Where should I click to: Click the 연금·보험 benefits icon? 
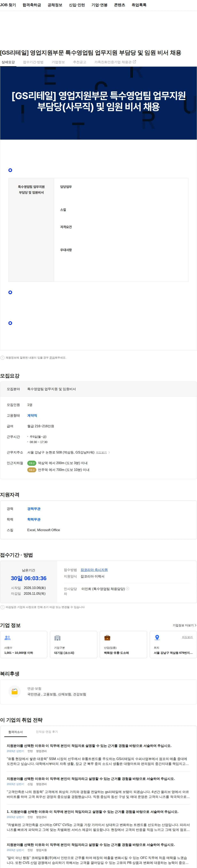(15, 691)
